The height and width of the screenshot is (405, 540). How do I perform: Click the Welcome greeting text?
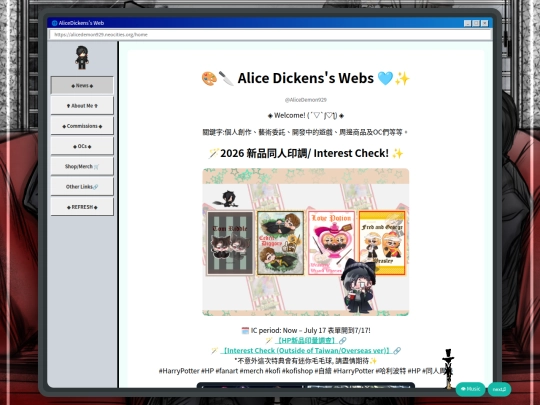(305, 115)
